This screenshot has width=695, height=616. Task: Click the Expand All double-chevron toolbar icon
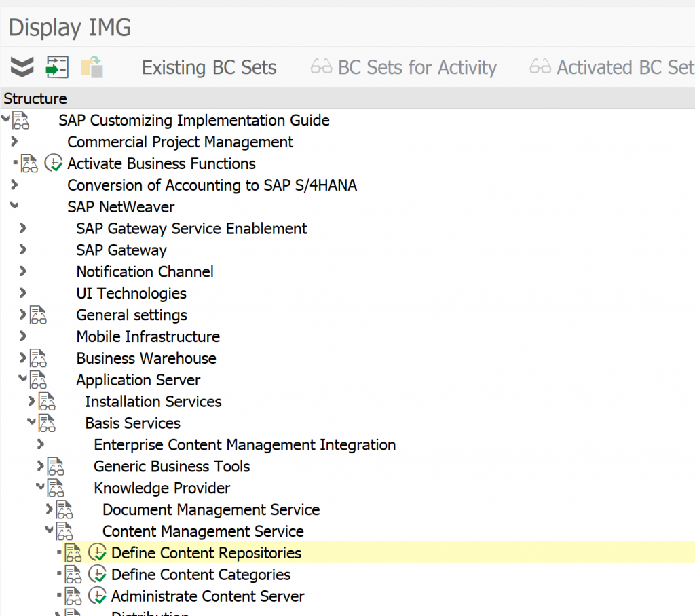pyautogui.click(x=22, y=67)
